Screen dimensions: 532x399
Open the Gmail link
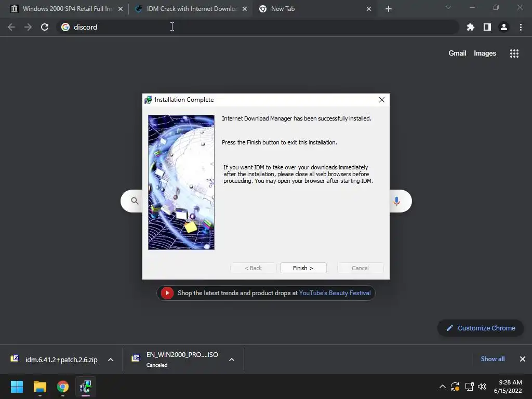457,54
